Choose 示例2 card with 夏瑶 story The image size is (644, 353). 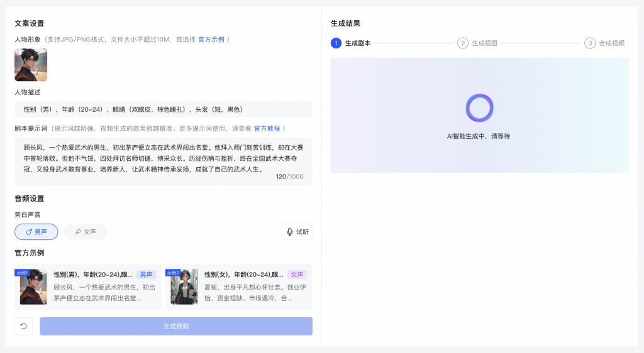tap(238, 286)
